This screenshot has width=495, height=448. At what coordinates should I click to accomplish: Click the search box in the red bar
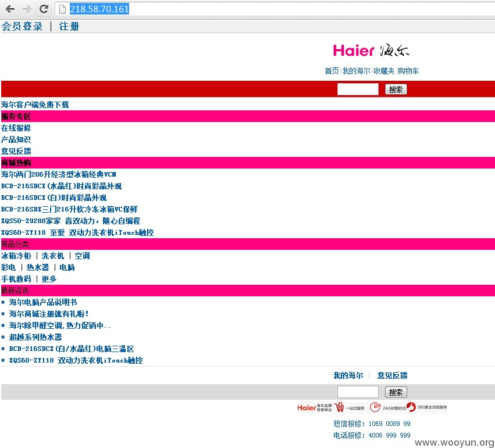pyautogui.click(x=358, y=89)
